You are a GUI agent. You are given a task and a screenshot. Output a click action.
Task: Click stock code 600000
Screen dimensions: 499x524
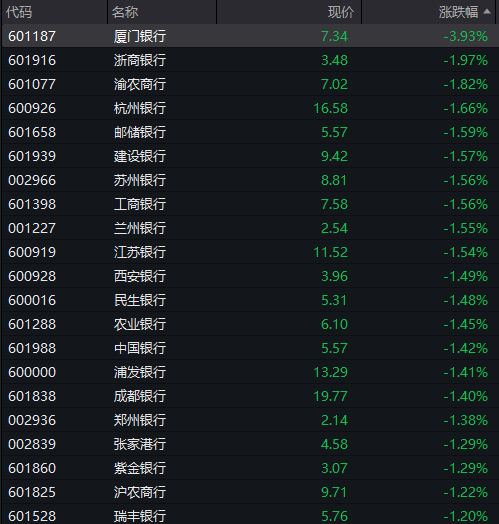[32, 372]
